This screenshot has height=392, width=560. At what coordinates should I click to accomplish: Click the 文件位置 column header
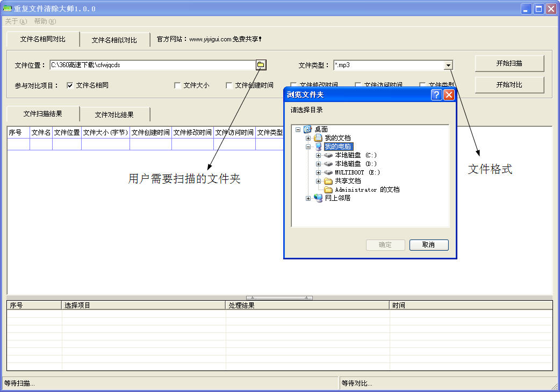[x=67, y=133]
